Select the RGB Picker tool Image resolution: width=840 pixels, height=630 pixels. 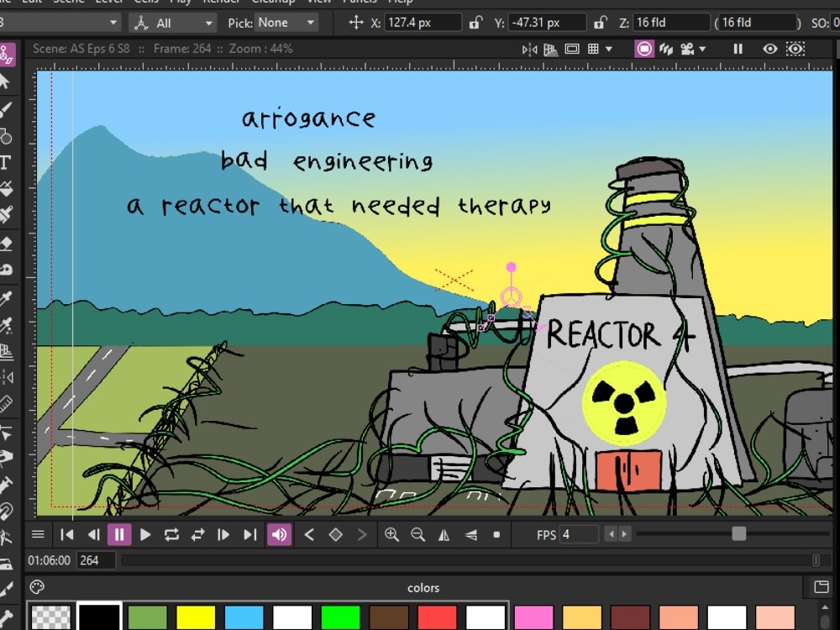[x=5, y=324]
